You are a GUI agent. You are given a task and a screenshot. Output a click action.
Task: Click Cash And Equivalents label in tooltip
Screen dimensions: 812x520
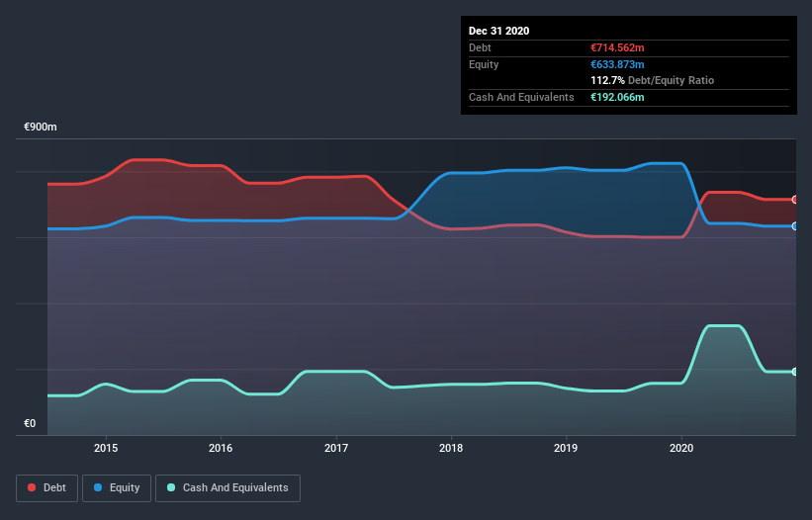pyautogui.click(x=521, y=97)
